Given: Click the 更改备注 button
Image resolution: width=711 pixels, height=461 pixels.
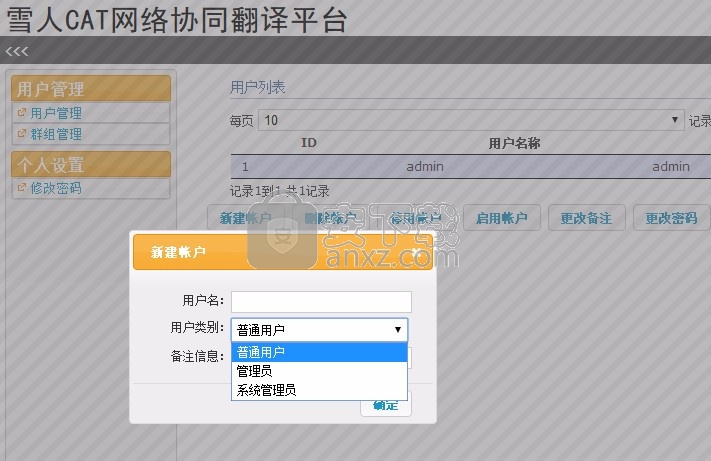Looking at the screenshot, I should (587, 218).
